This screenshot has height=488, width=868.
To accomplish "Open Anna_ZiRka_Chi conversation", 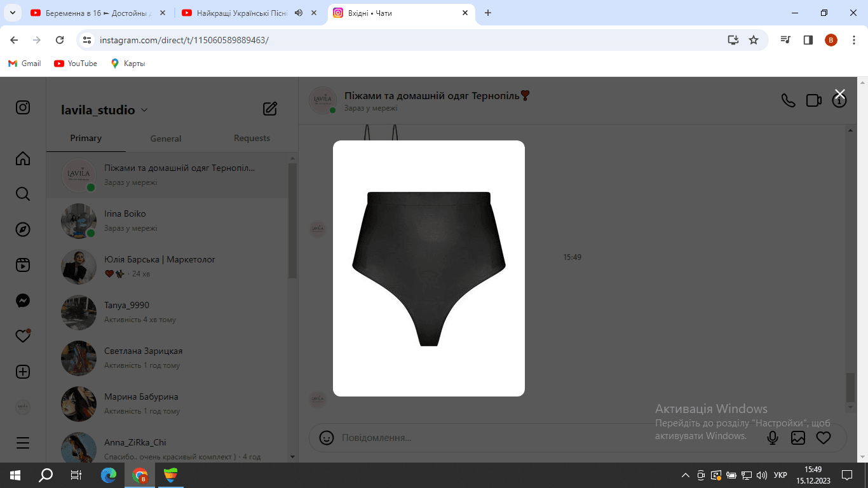I will point(168,446).
